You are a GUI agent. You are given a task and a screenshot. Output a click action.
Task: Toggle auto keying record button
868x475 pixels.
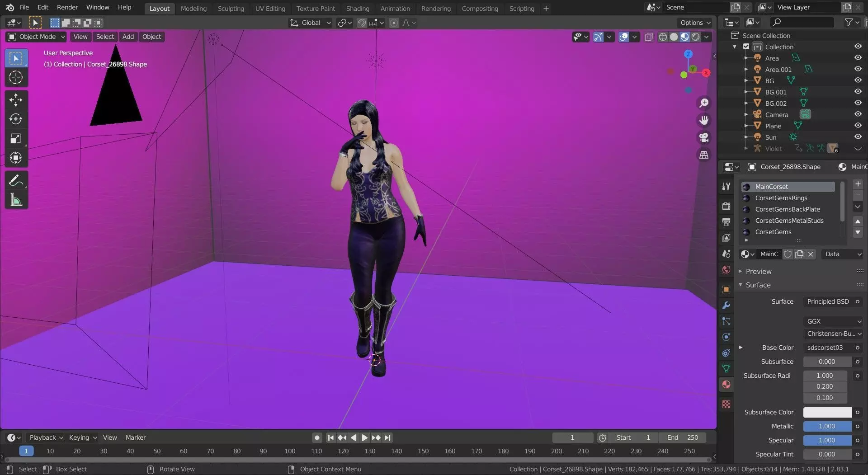point(317,437)
